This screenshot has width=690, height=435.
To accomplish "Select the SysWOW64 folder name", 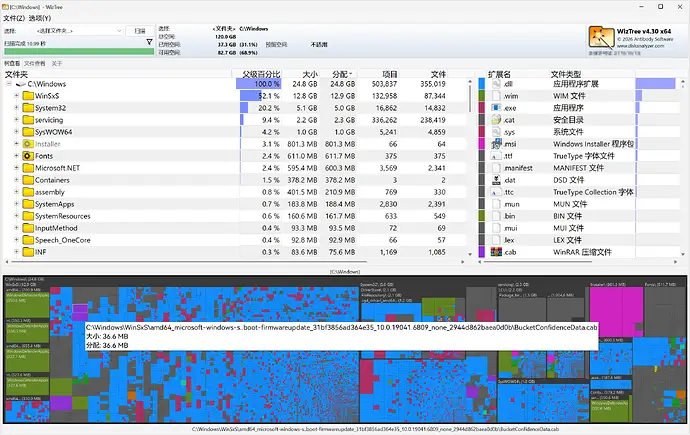I will coord(53,132).
